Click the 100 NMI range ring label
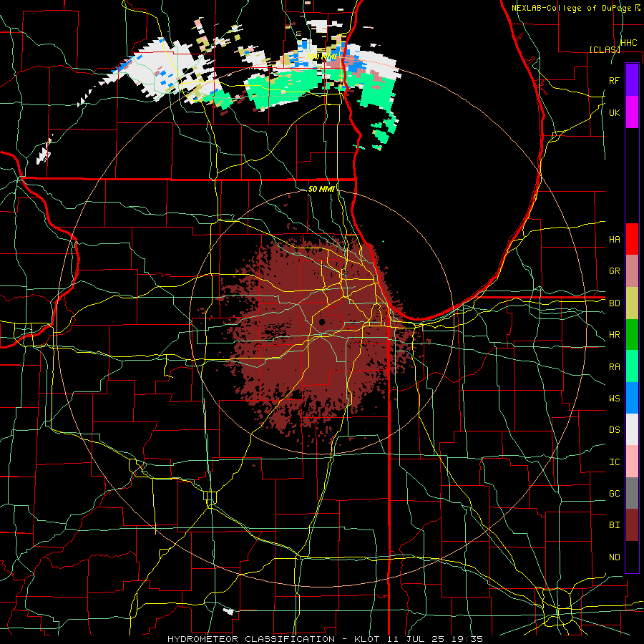 tap(321, 57)
